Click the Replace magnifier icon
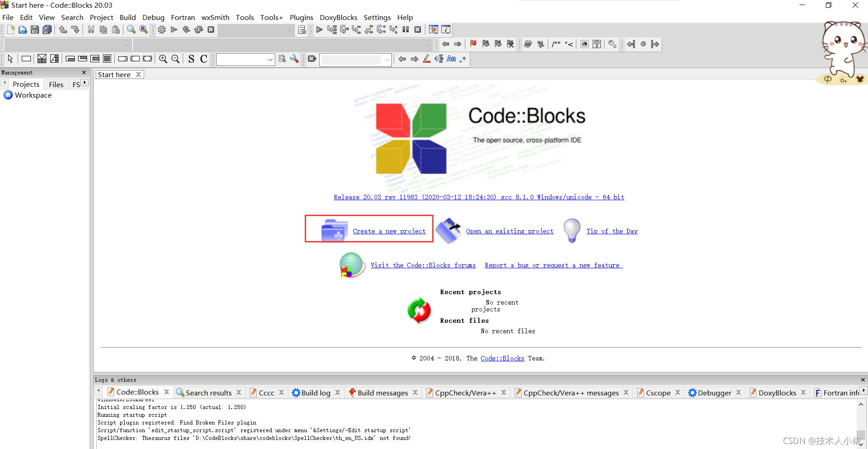Image resolution: width=868 pixels, height=449 pixels. (144, 30)
